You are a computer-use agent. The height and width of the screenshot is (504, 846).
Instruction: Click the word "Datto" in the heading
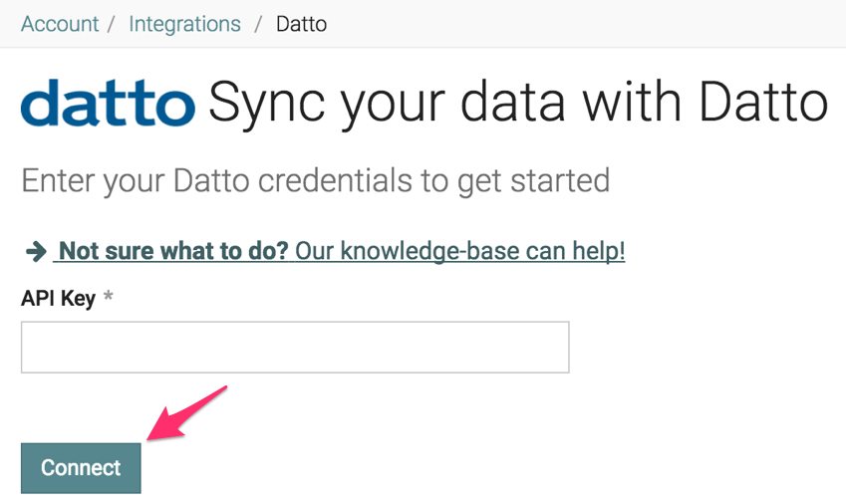point(762,103)
